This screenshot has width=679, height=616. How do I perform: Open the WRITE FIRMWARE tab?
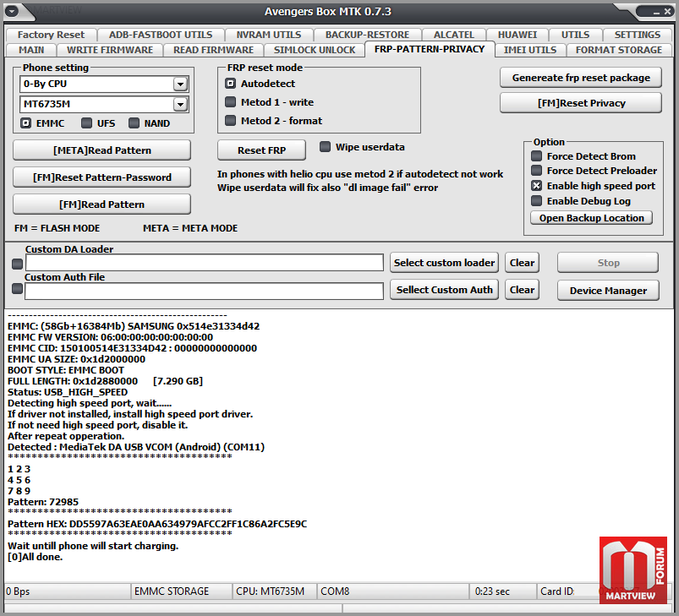pos(110,50)
